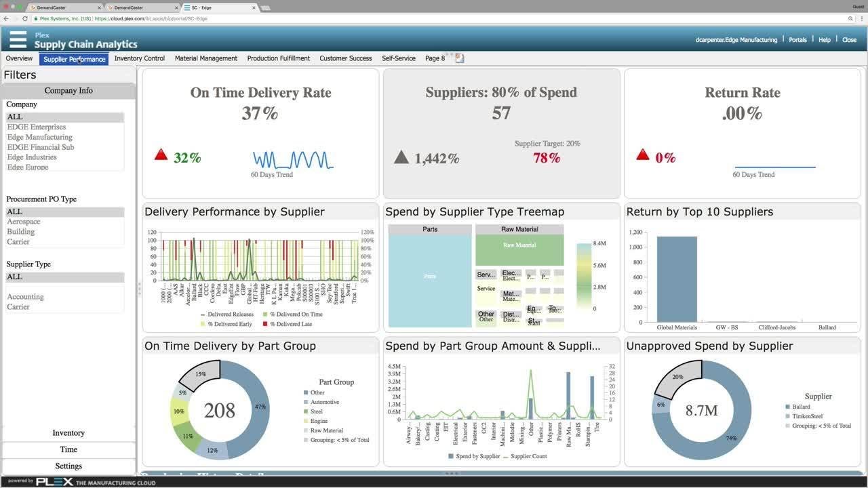Reload the page with browser refresh icon
Image resolution: width=868 pixels, height=488 pixels.
[x=25, y=19]
